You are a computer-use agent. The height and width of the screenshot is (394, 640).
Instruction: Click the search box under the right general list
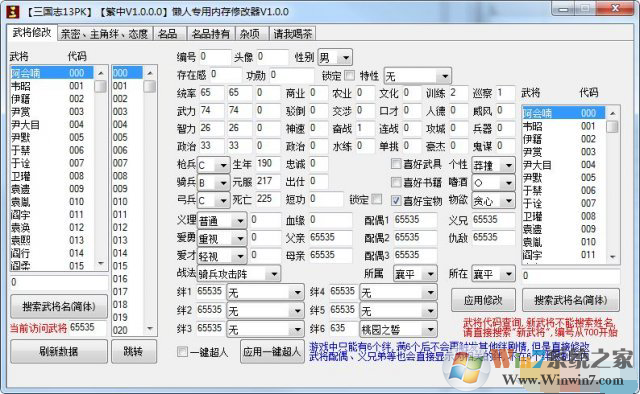[x=571, y=276]
